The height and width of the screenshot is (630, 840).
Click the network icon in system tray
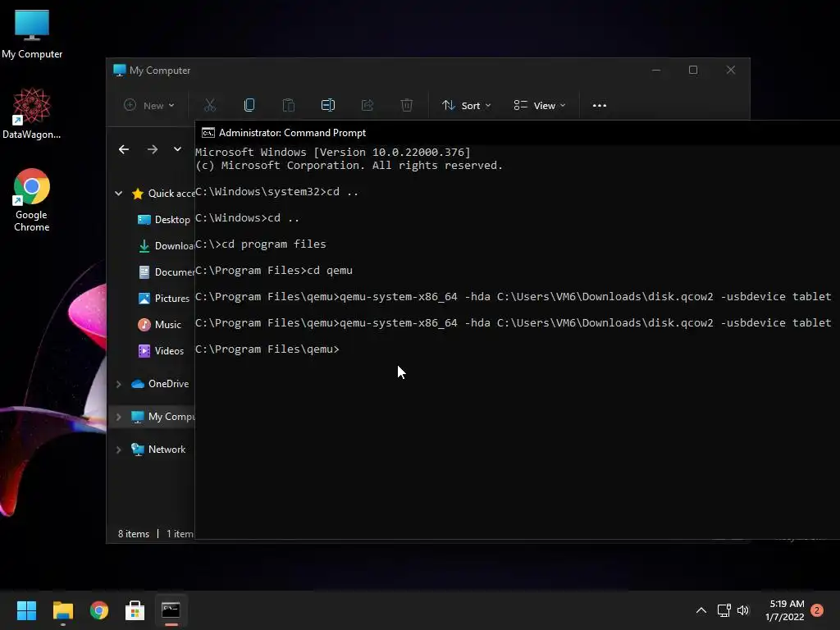point(724,610)
